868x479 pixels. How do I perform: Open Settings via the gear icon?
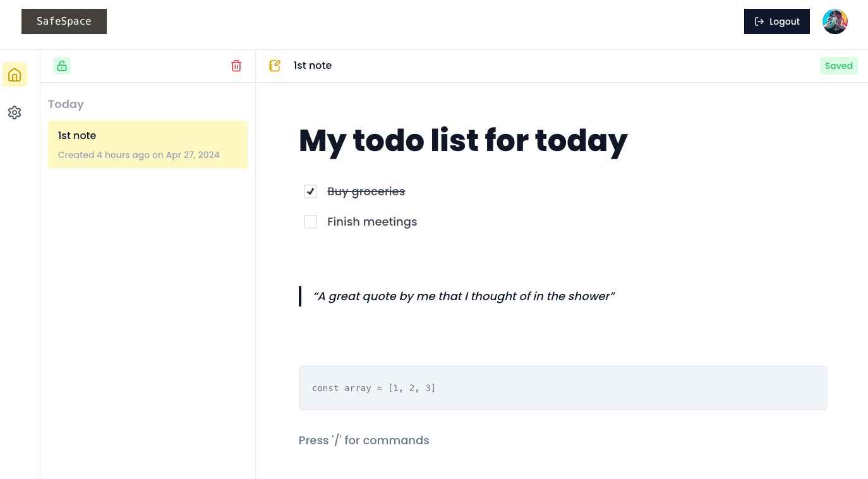click(15, 112)
